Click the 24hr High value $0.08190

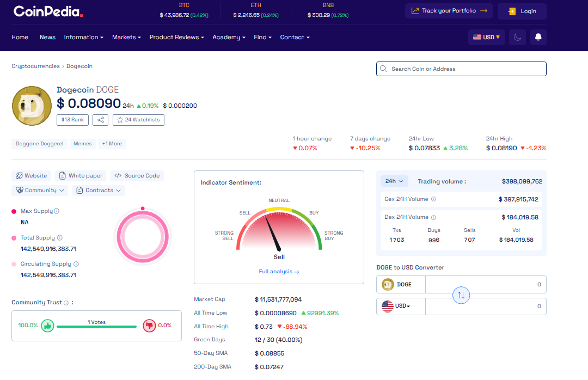click(501, 148)
